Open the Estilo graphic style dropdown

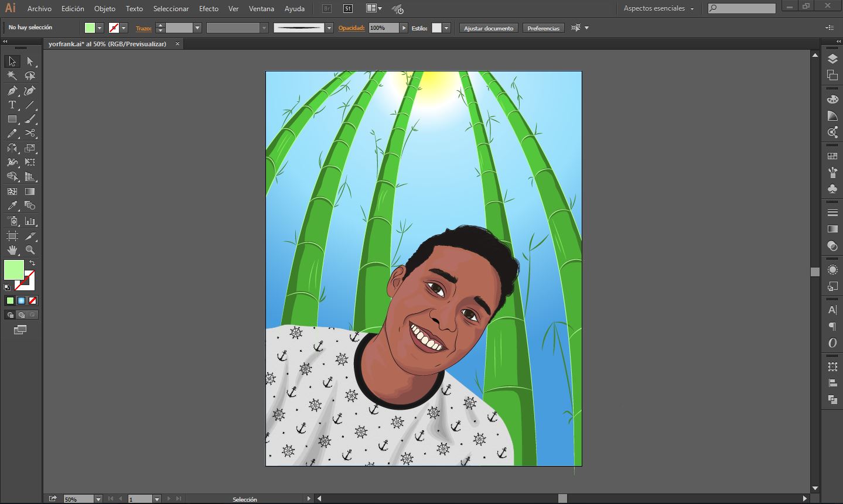point(446,28)
